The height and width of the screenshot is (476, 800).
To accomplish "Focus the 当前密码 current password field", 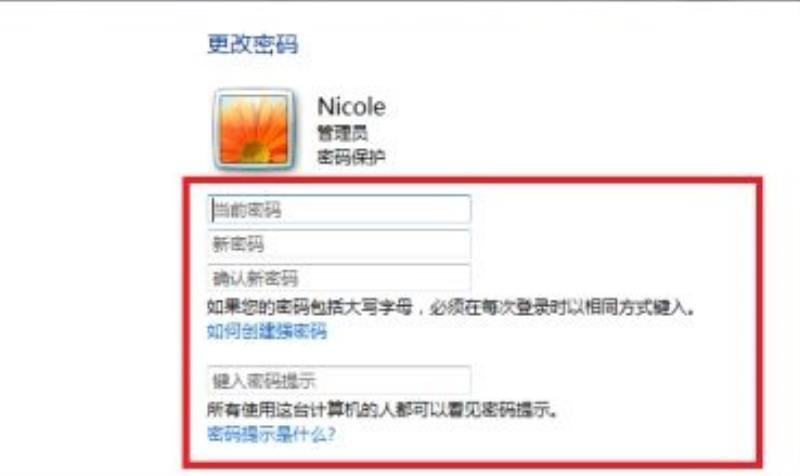I will [x=339, y=209].
